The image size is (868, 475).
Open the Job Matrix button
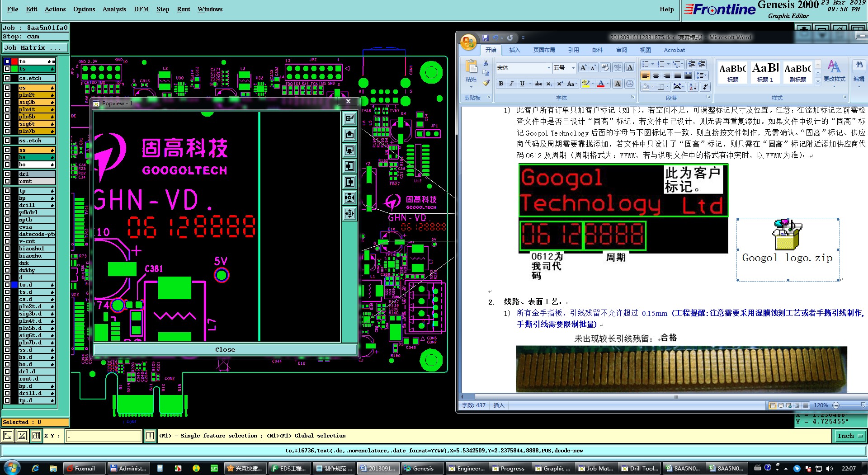[x=35, y=47]
